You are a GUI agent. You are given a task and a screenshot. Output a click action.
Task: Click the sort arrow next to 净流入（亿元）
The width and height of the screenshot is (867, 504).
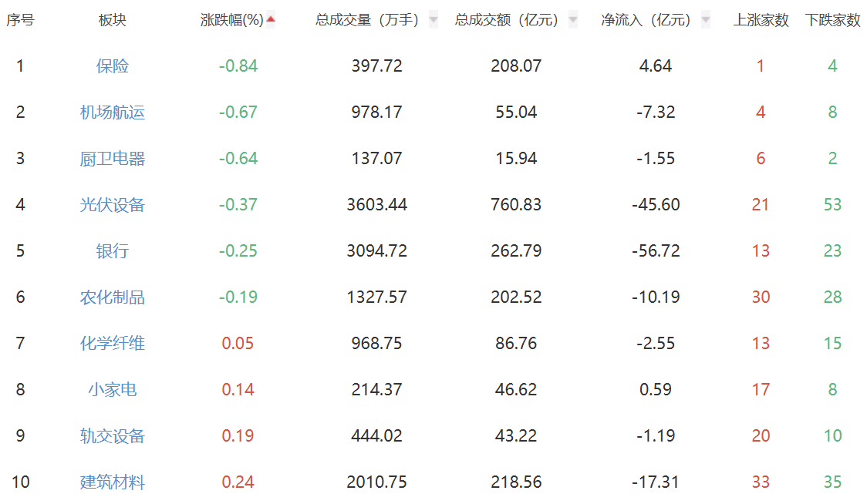[706, 20]
